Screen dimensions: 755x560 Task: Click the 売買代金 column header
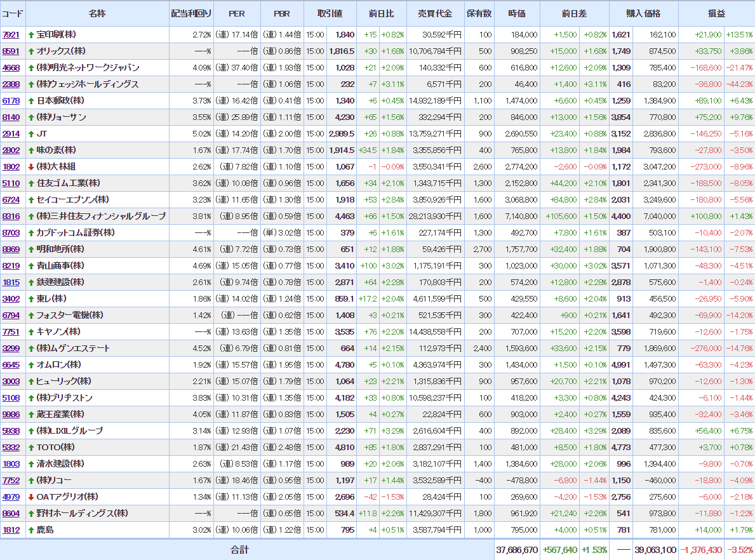tap(435, 13)
